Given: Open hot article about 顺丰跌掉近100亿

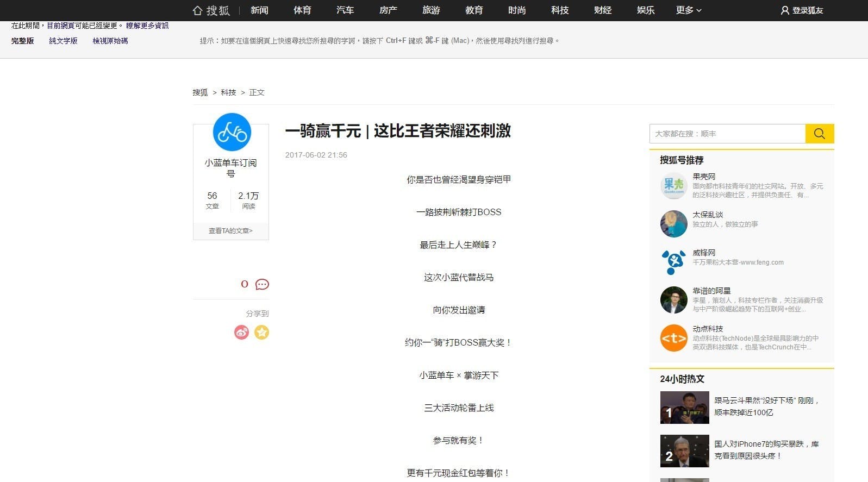Looking at the screenshot, I should [767, 406].
